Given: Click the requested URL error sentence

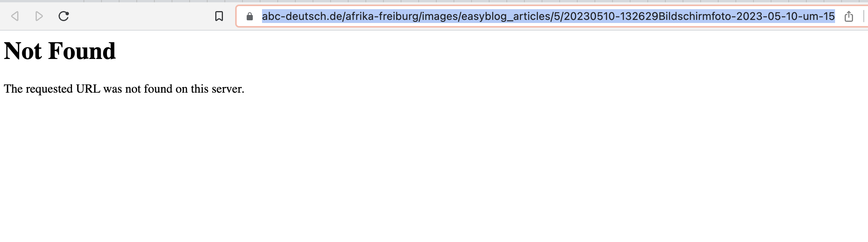Looking at the screenshot, I should coord(124,89).
